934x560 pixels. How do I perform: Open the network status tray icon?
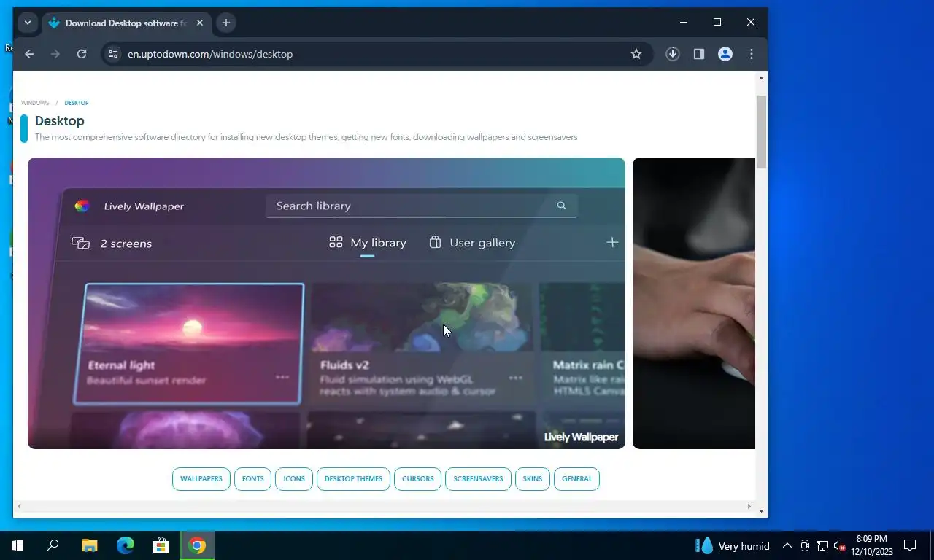[822, 545]
